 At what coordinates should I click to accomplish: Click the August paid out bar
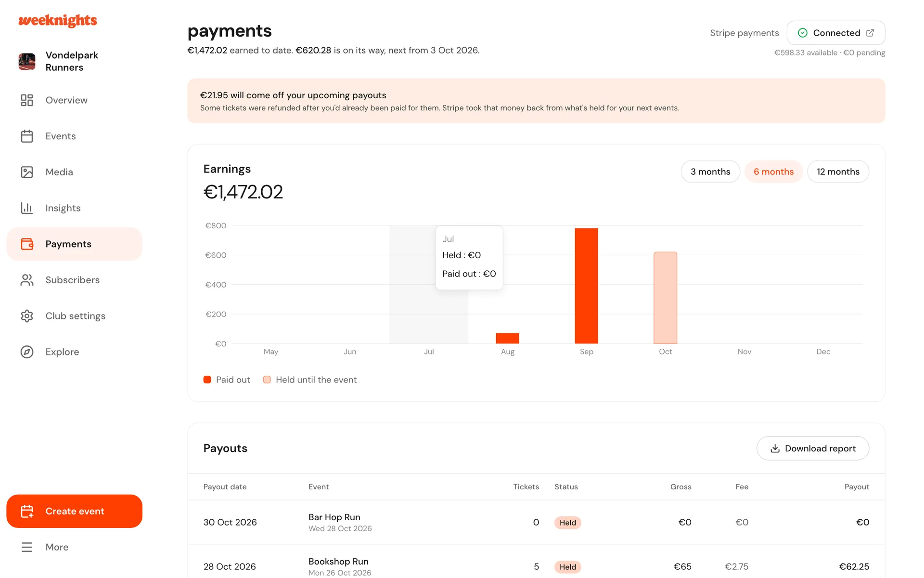[507, 338]
